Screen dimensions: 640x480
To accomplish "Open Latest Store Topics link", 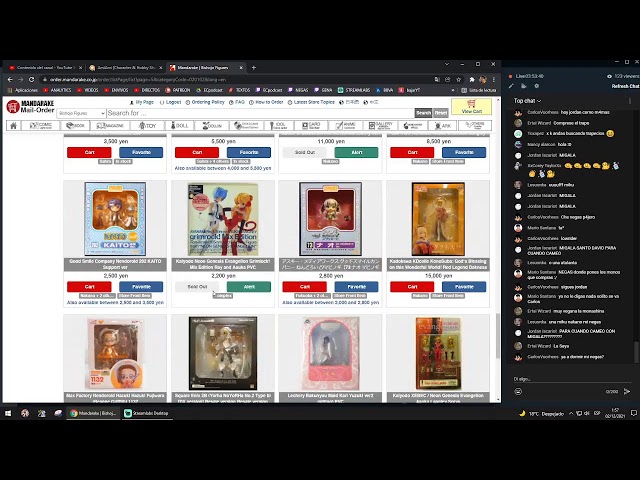I will pyautogui.click(x=311, y=102).
